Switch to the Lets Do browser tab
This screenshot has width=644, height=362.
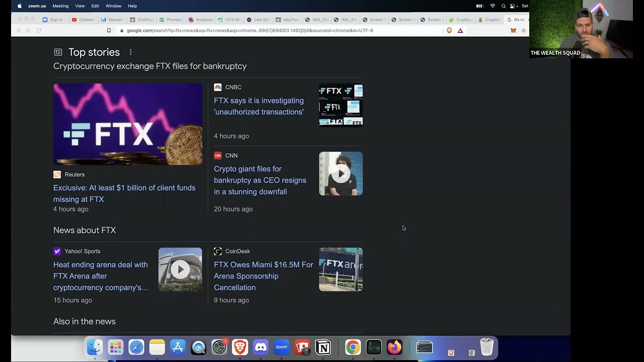pyautogui.click(x=258, y=20)
